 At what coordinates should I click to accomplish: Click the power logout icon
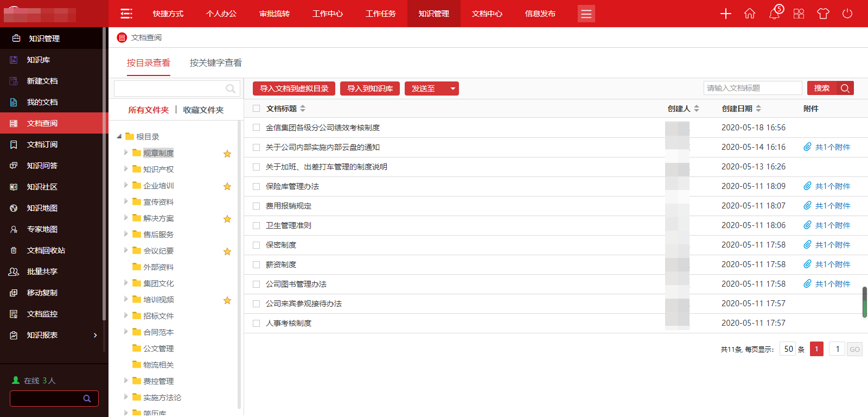[847, 14]
